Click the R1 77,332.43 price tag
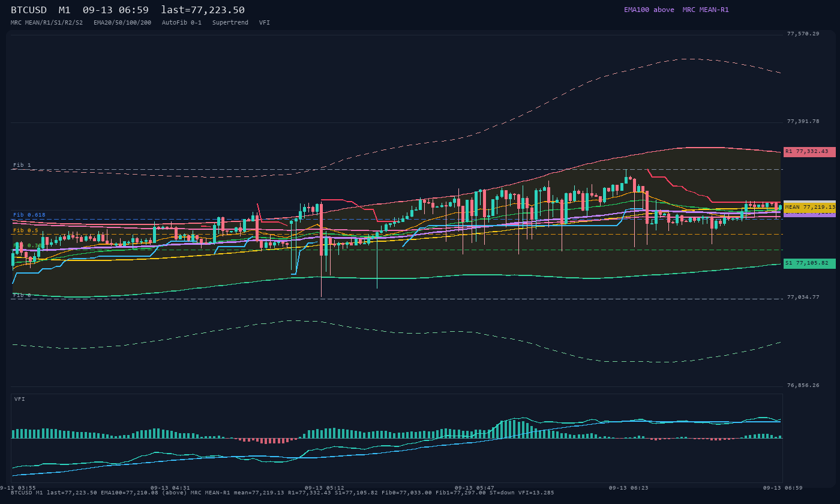 pyautogui.click(x=809, y=152)
